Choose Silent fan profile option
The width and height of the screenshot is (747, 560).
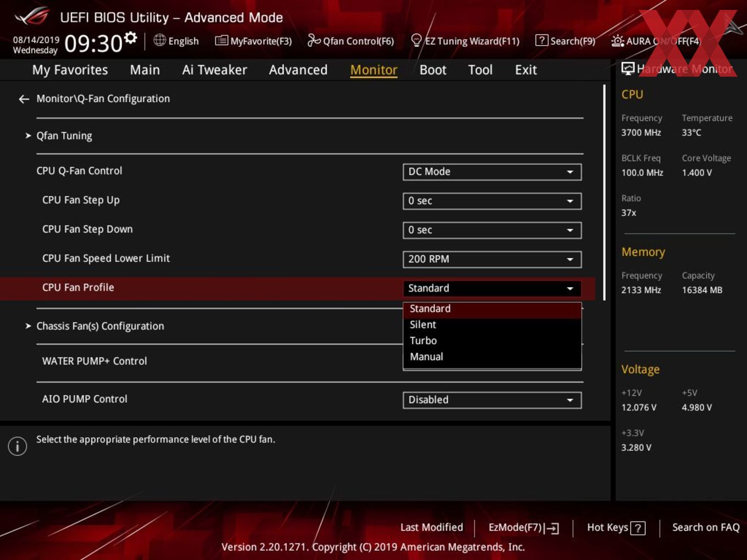point(492,325)
